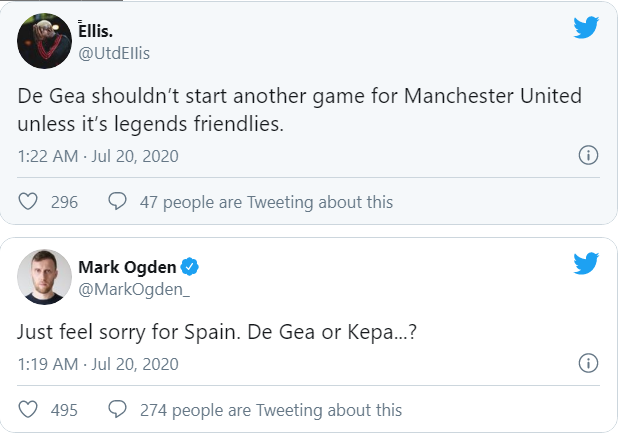View 274 people are Tweeting about this

click(270, 410)
